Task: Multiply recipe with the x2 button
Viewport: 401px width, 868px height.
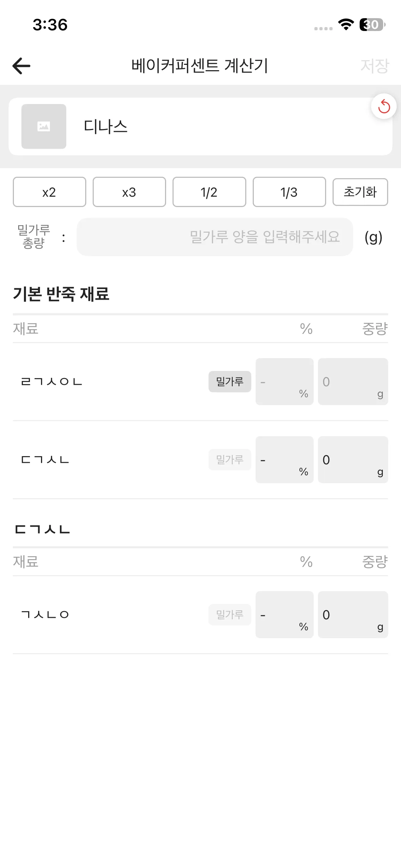Action: [50, 192]
